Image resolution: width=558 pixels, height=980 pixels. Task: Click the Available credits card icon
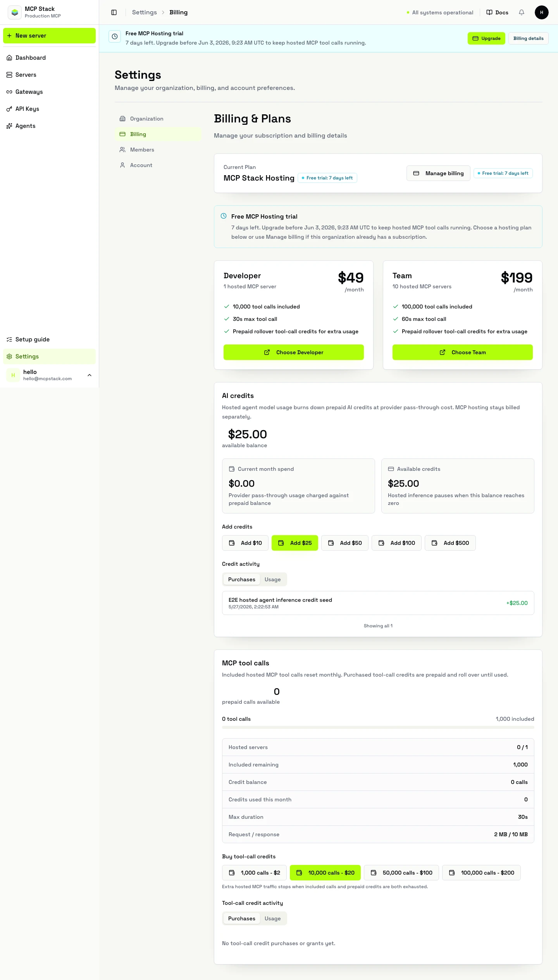coord(391,469)
